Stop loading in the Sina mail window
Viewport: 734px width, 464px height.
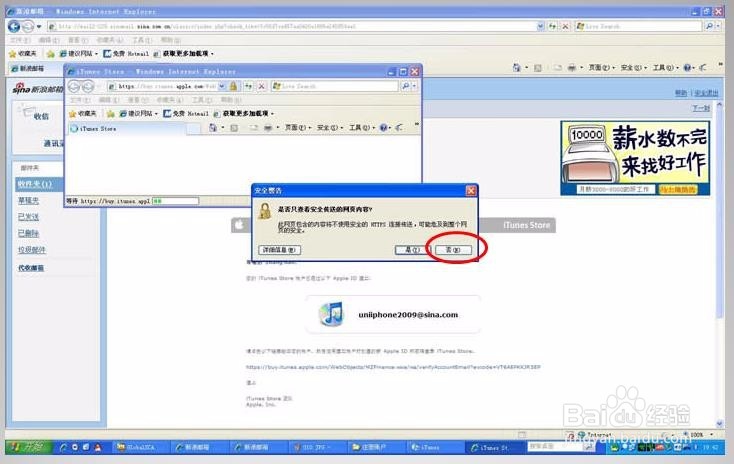click(565, 27)
